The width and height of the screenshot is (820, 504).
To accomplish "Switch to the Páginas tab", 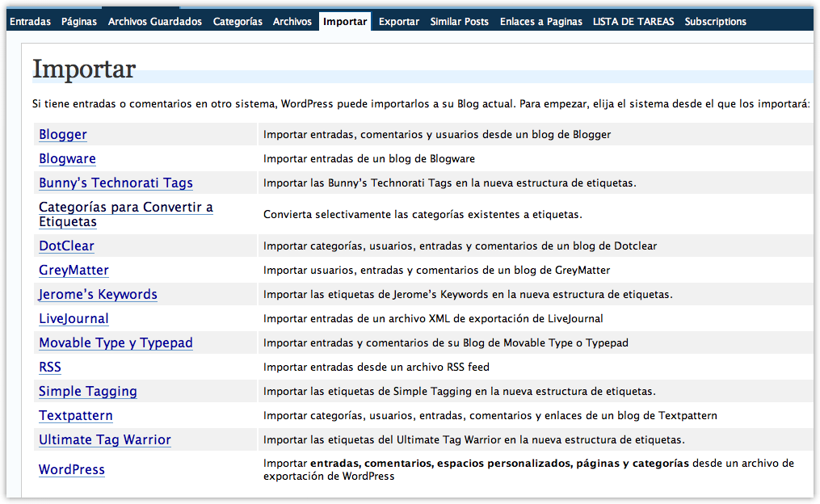I will tap(79, 22).
